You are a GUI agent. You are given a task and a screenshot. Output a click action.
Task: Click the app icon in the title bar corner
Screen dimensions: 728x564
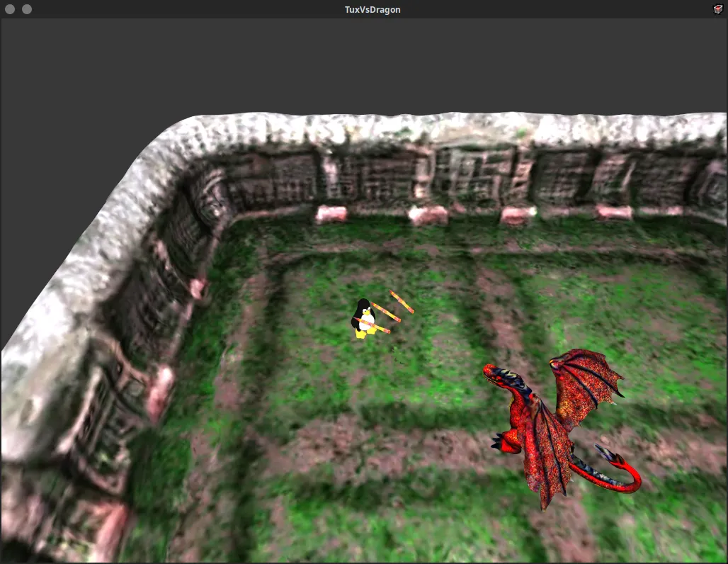click(x=718, y=9)
